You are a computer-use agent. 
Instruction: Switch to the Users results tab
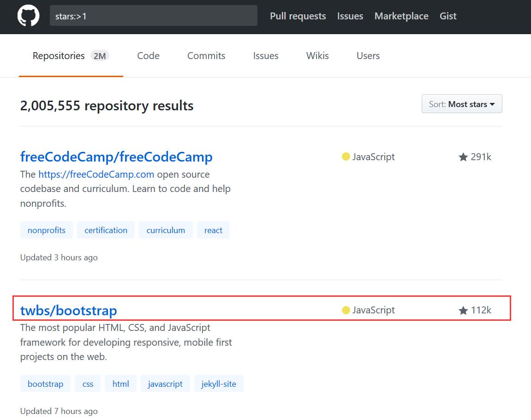click(368, 56)
